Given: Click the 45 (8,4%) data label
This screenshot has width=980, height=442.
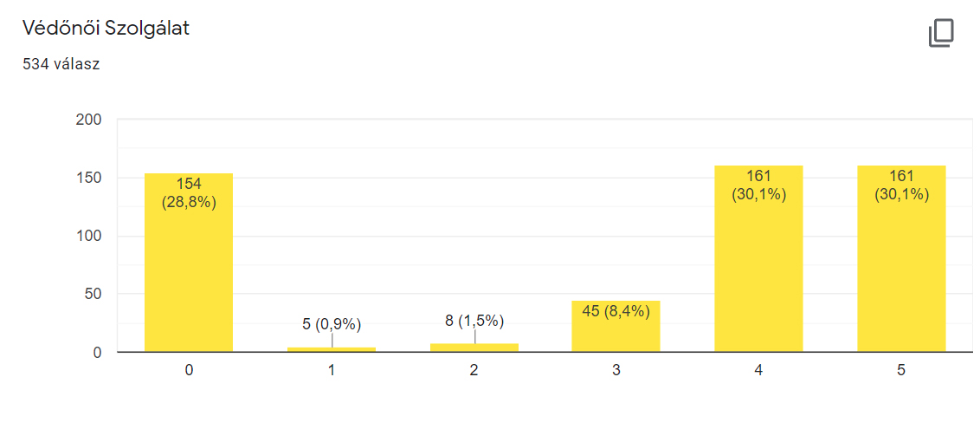Looking at the screenshot, I should click(616, 311).
